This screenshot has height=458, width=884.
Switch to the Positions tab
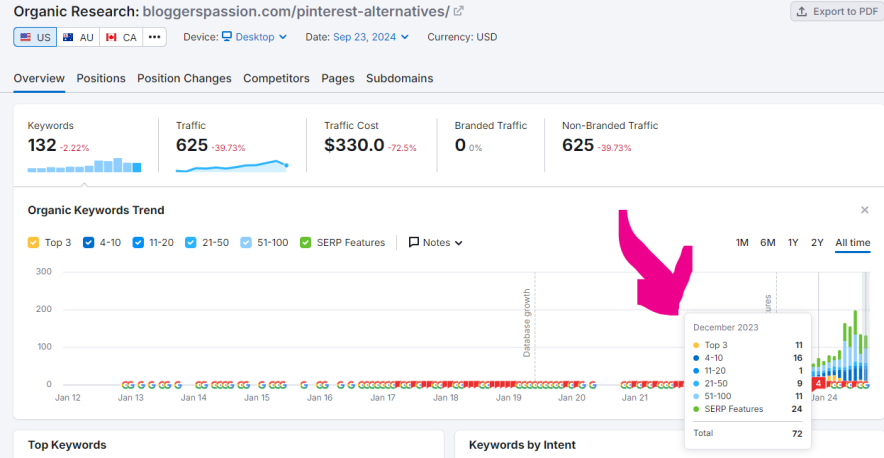point(101,78)
